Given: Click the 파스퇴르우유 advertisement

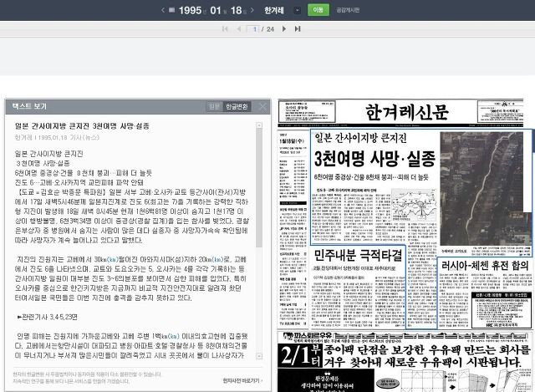Looking at the screenshot, I should click(x=405, y=361).
